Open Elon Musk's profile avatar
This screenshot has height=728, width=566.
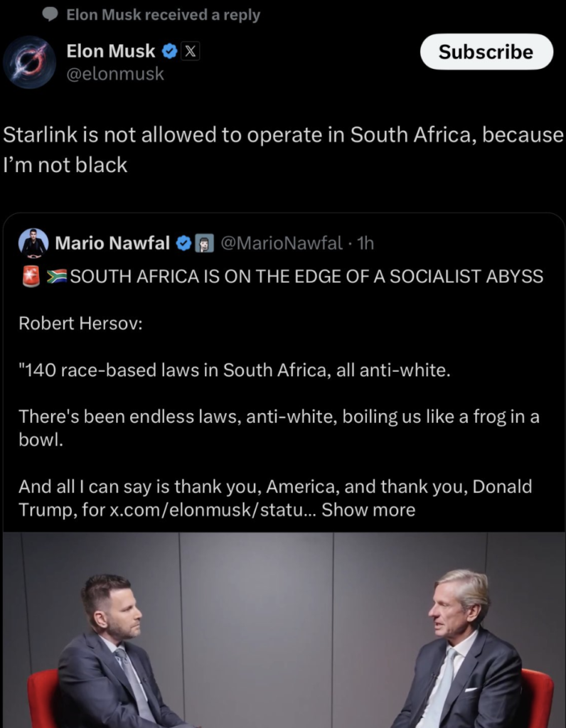[30, 62]
